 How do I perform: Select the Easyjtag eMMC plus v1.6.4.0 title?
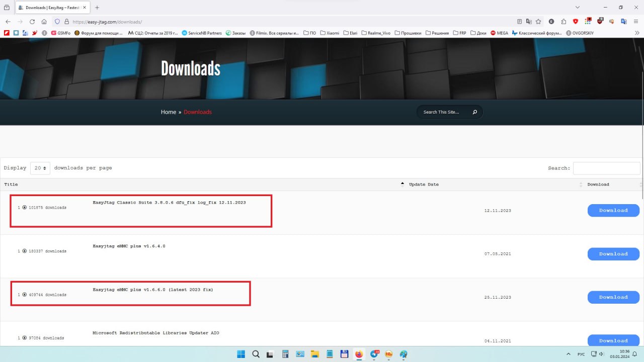pos(129,246)
